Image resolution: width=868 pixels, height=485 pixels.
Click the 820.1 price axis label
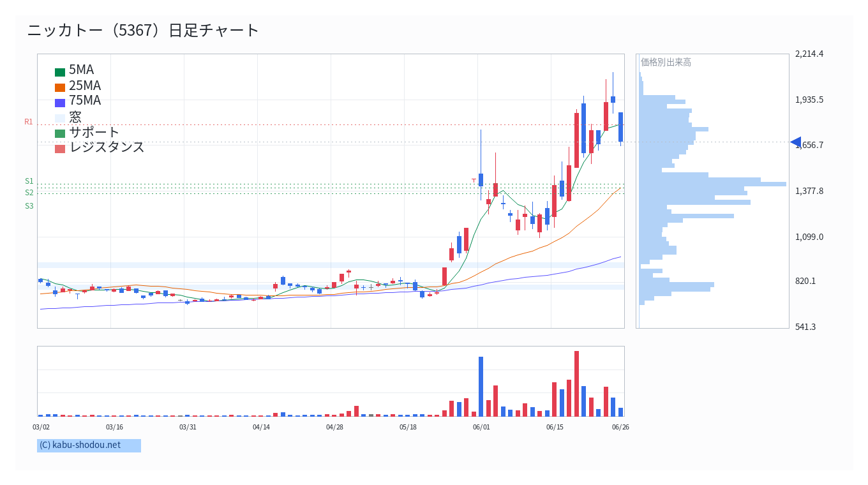point(805,281)
